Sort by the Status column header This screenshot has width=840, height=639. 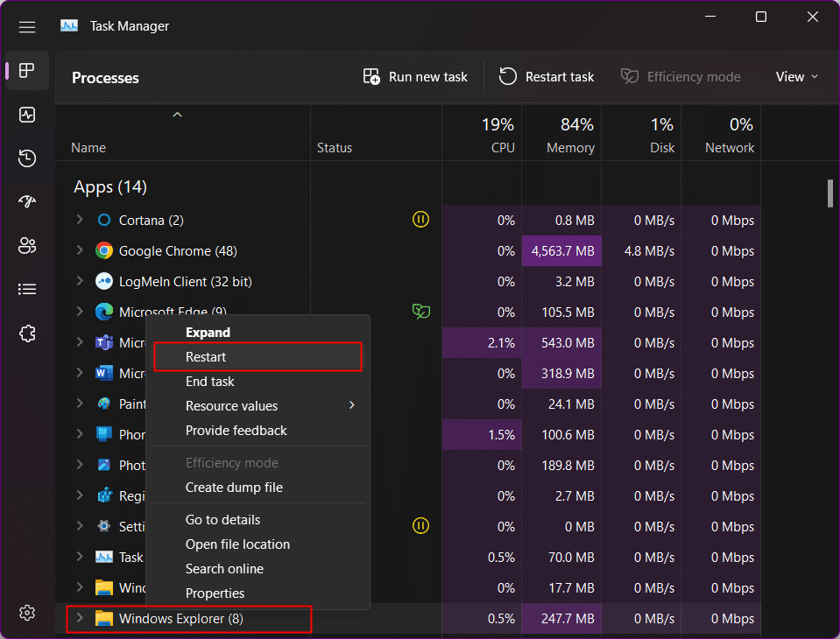point(376,133)
